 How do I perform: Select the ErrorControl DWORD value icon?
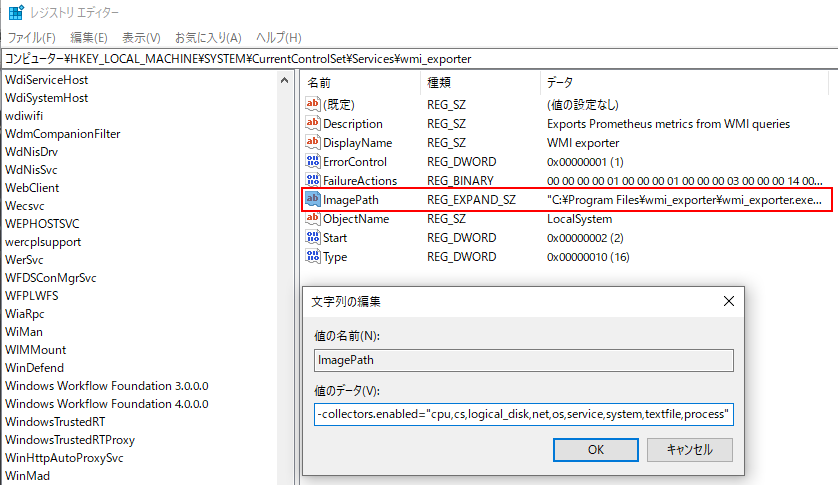tap(313, 161)
